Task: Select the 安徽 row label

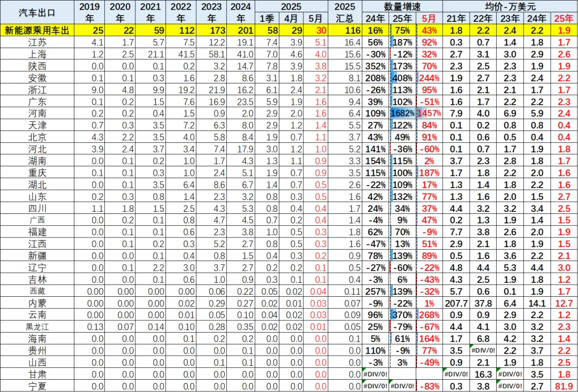Action: (37, 78)
